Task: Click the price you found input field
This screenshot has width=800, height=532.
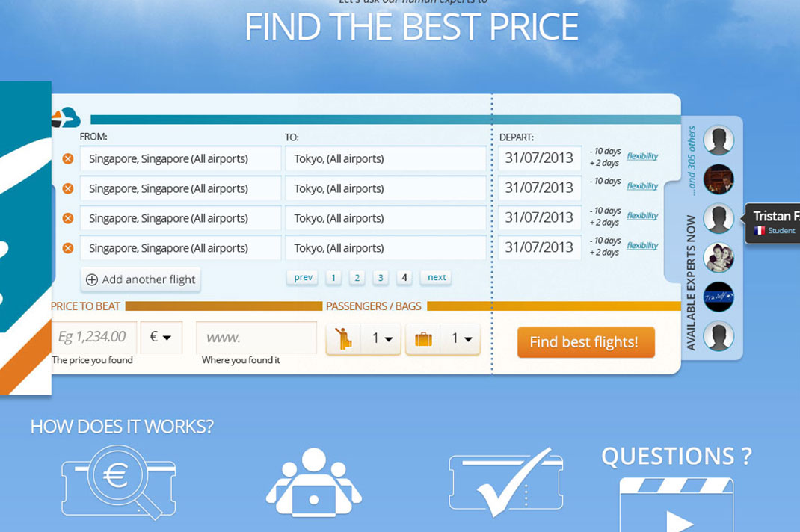Action: 93,337
